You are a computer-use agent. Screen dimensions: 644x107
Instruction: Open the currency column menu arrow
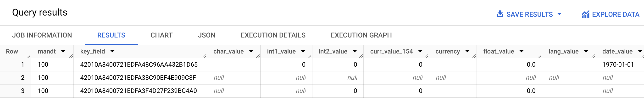click(467, 51)
